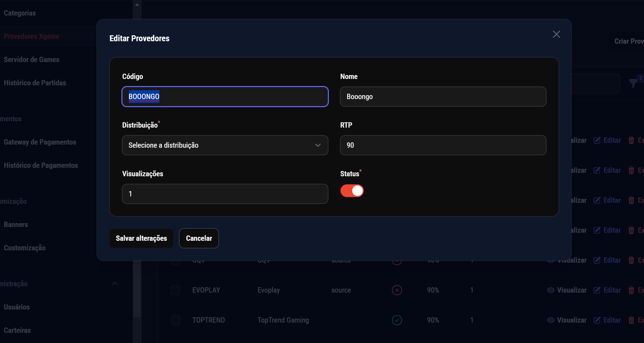The image size is (644, 343).
Task: Open Servidor de Games menu item
Action: click(31, 60)
